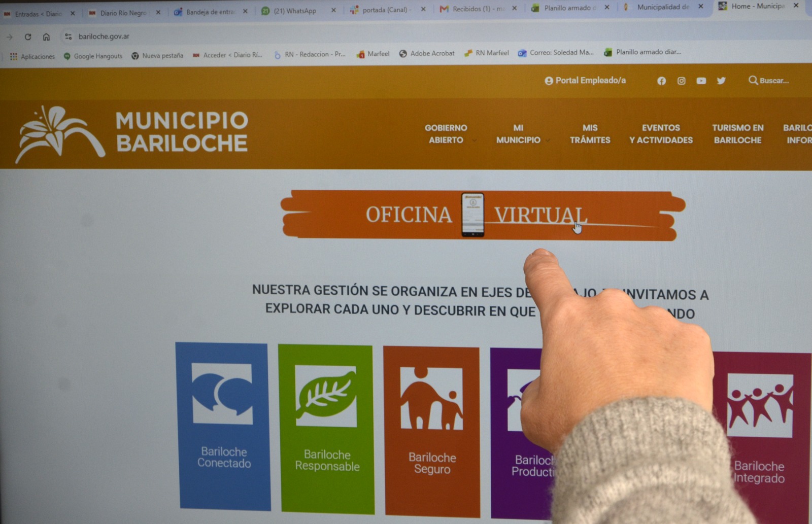Open the Instagram icon link
The image size is (812, 524).
pyautogui.click(x=681, y=81)
